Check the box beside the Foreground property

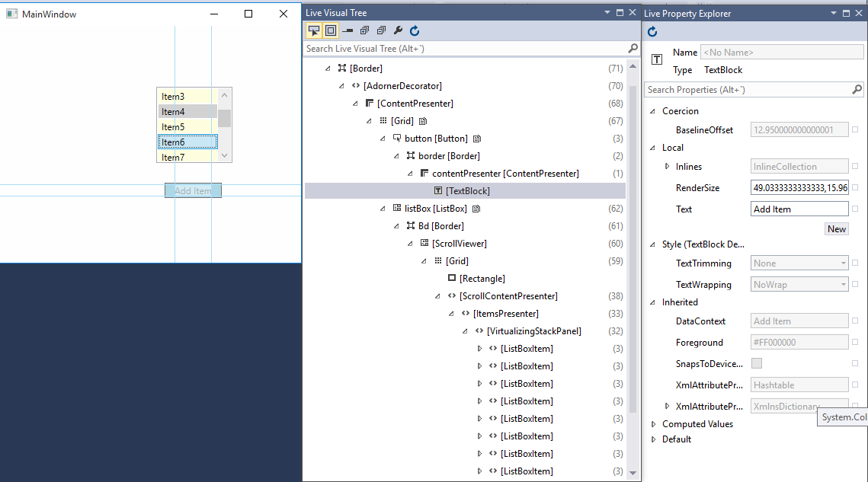tap(857, 342)
